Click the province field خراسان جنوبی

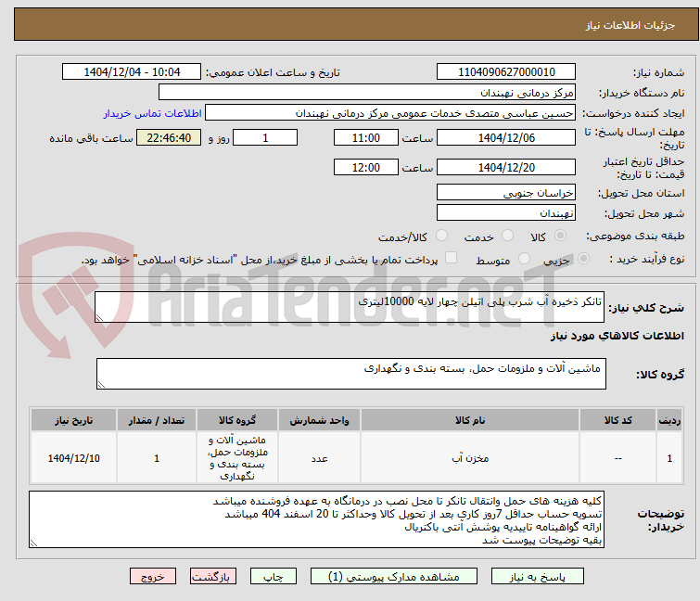click(x=506, y=192)
